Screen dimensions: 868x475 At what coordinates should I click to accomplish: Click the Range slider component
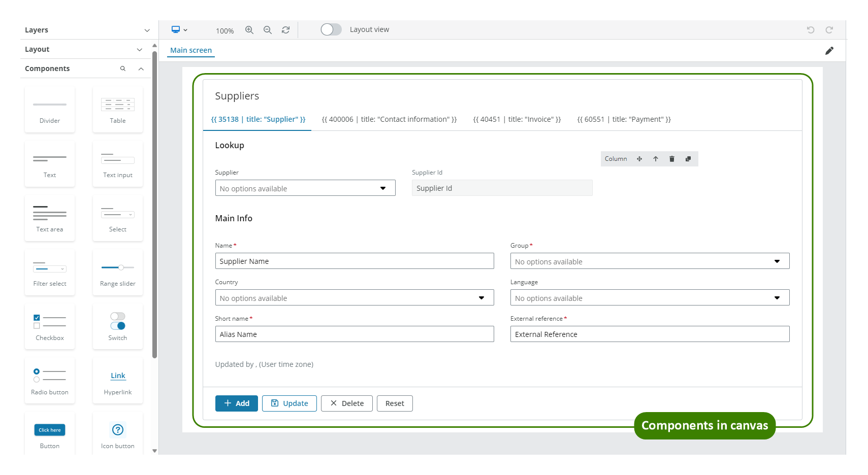coord(117,272)
